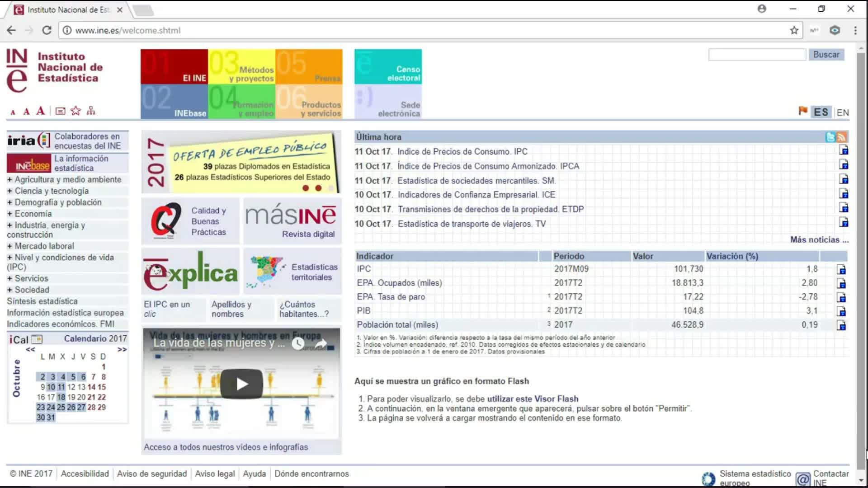Click the largest font size A icon
The image size is (868, 488).
click(41, 110)
